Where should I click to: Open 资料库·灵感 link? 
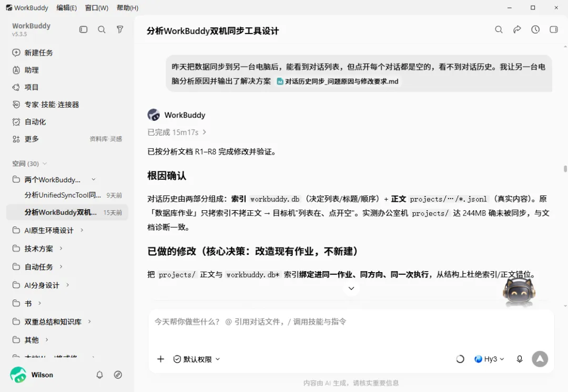coord(106,139)
